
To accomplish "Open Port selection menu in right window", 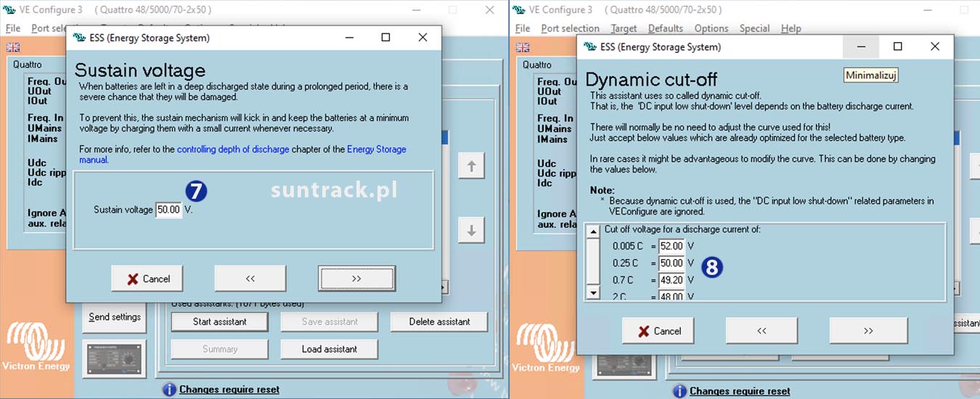I will 570,28.
